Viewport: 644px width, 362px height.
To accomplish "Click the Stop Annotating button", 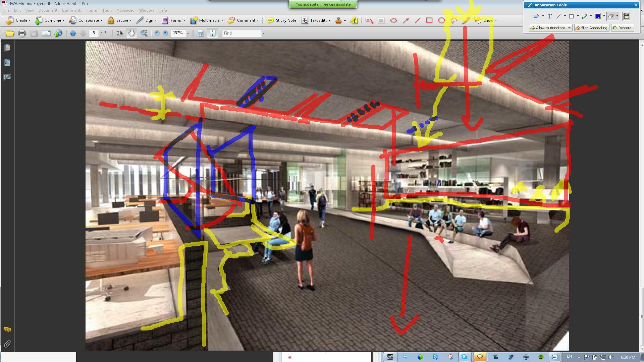I will point(591,28).
